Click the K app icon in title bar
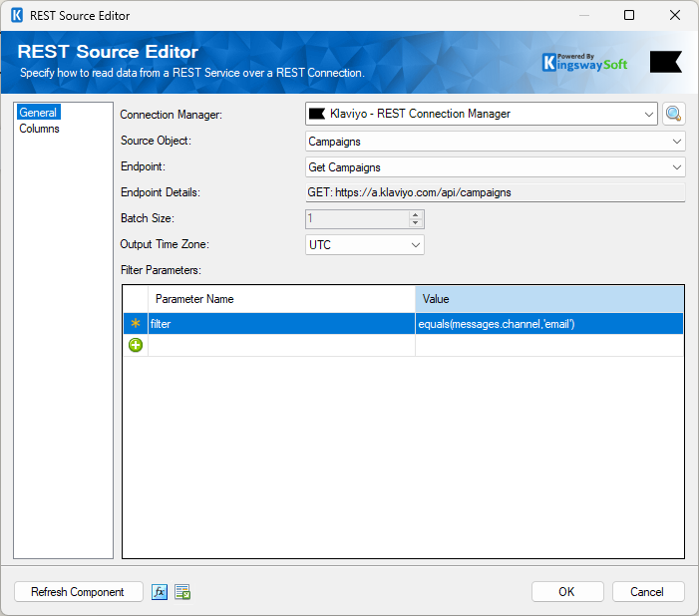 17,16
